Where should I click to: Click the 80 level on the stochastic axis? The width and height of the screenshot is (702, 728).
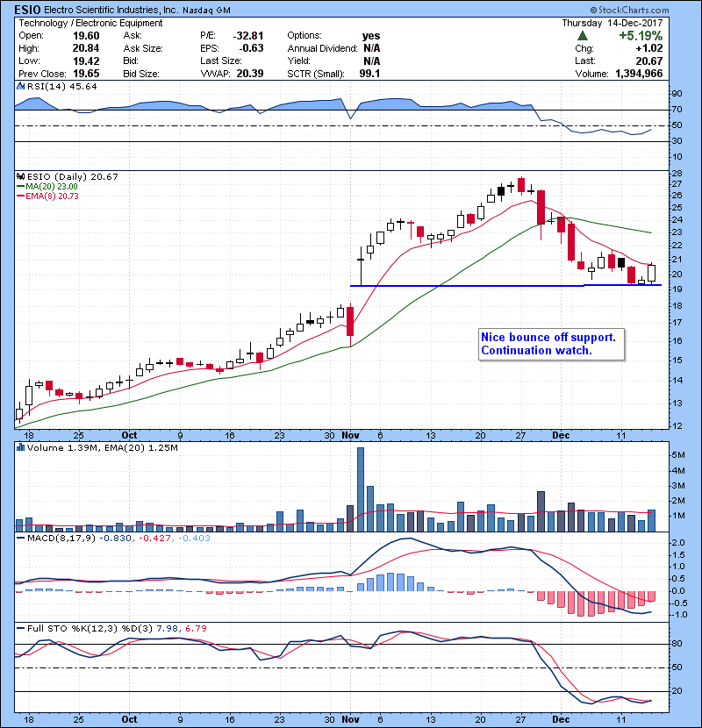(677, 644)
